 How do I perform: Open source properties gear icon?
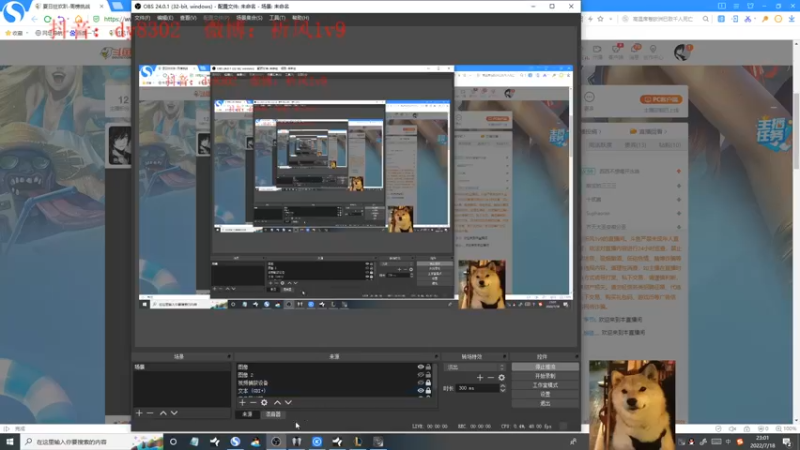264,403
